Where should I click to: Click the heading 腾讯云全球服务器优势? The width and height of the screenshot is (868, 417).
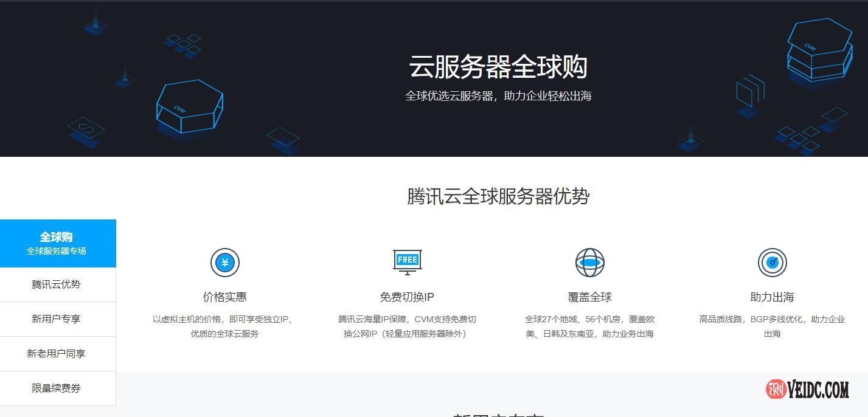click(500, 197)
